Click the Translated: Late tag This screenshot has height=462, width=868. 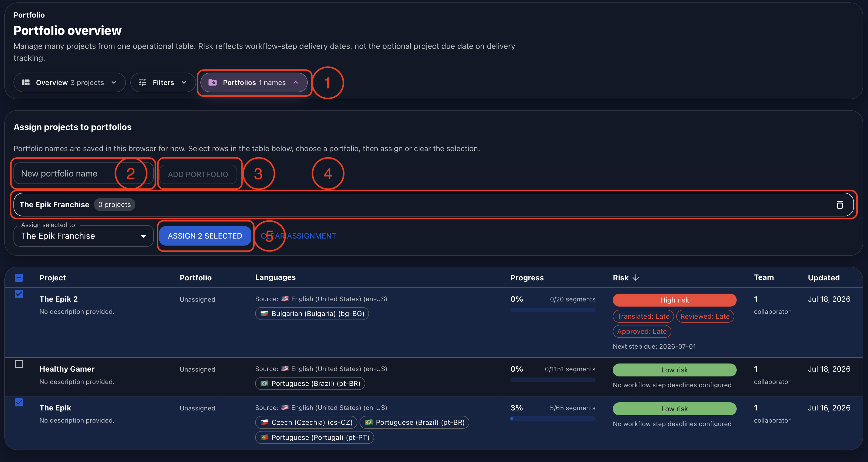(643, 316)
